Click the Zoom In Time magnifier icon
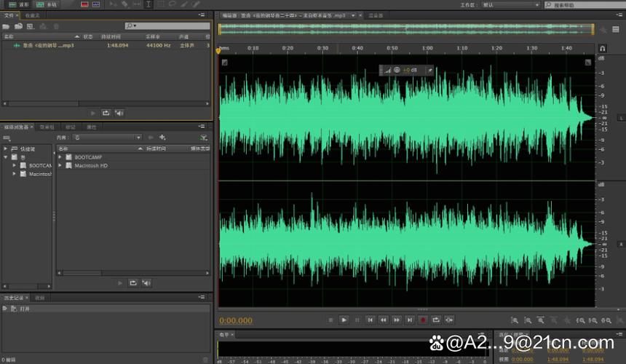Viewport: 626px width, 364px height. [541, 320]
